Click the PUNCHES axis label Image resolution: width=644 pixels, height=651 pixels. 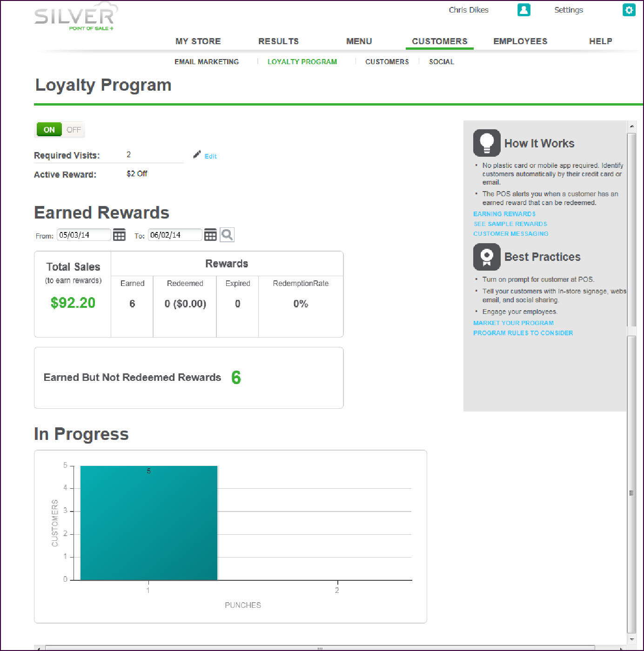(243, 605)
